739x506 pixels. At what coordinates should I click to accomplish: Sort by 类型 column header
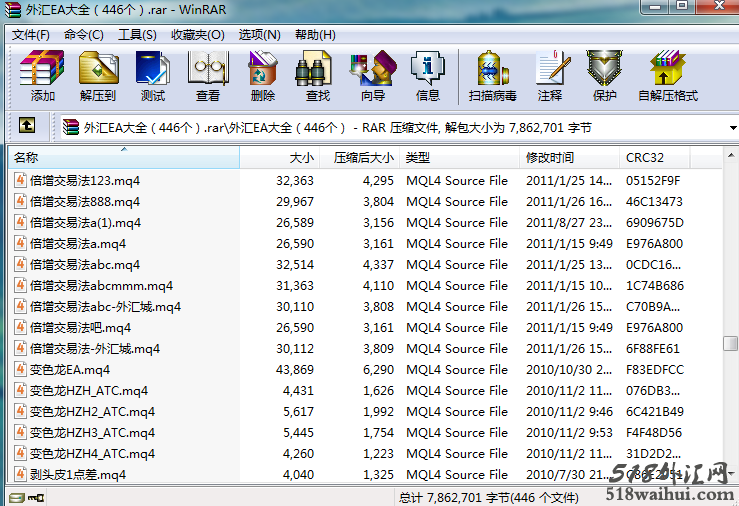(460, 157)
